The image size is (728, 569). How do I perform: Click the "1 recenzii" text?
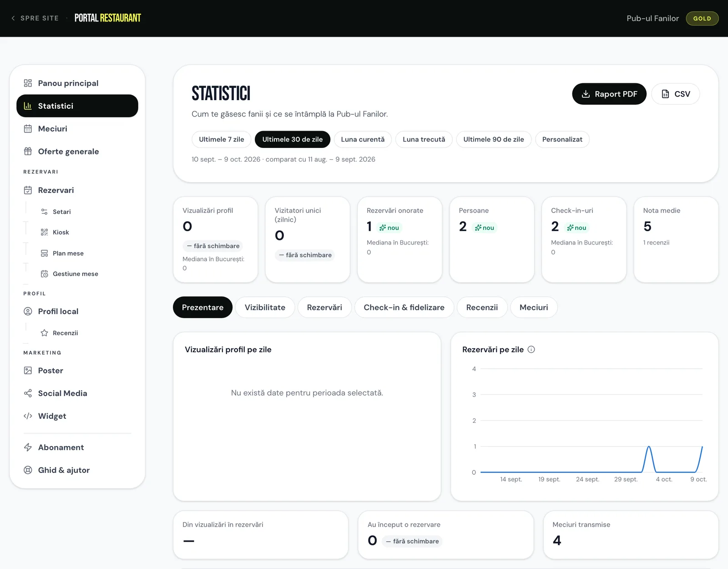pyautogui.click(x=656, y=243)
